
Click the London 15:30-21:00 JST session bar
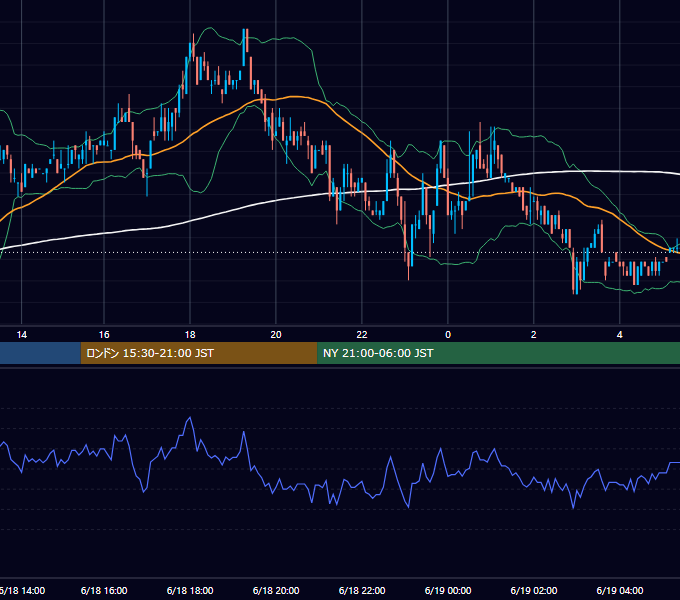pyautogui.click(x=199, y=353)
